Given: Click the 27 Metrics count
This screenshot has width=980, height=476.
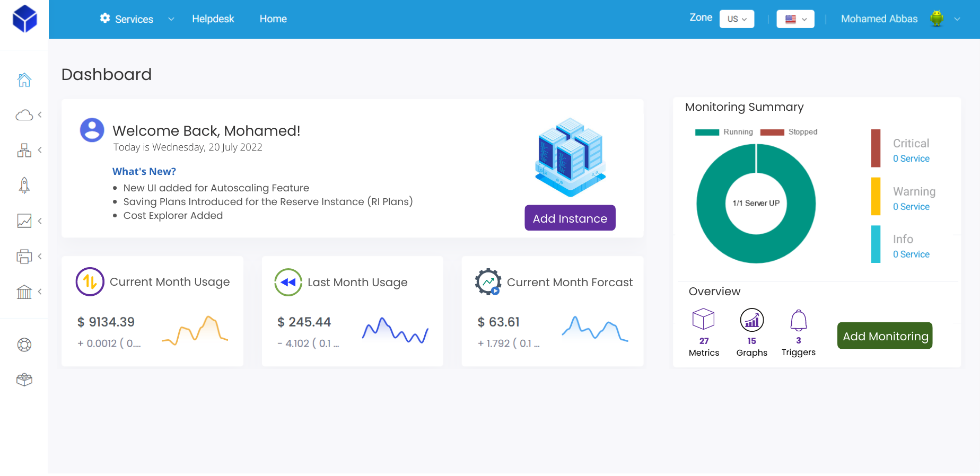Looking at the screenshot, I should pos(704,341).
